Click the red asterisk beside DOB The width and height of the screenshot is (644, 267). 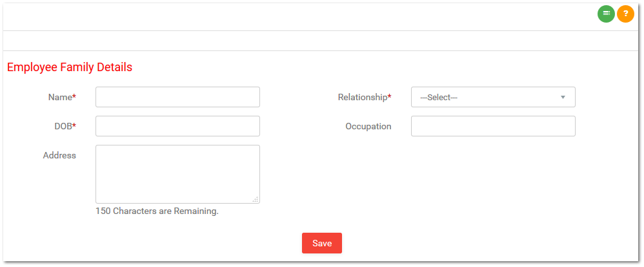(74, 125)
